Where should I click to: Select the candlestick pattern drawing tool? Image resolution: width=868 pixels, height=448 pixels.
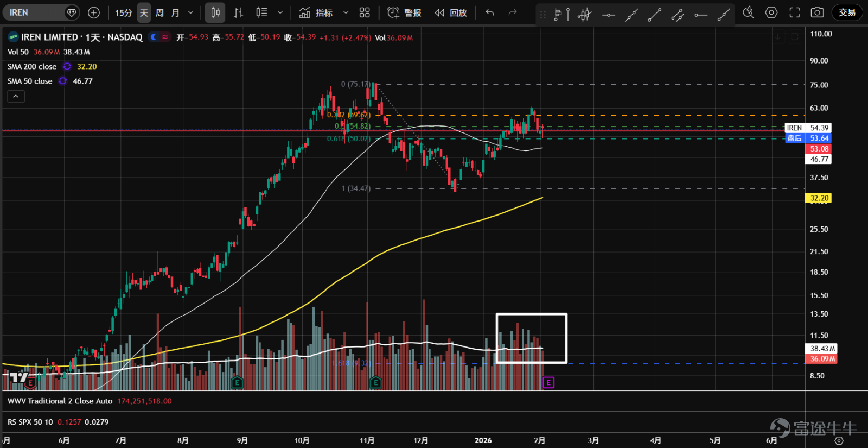pyautogui.click(x=584, y=15)
